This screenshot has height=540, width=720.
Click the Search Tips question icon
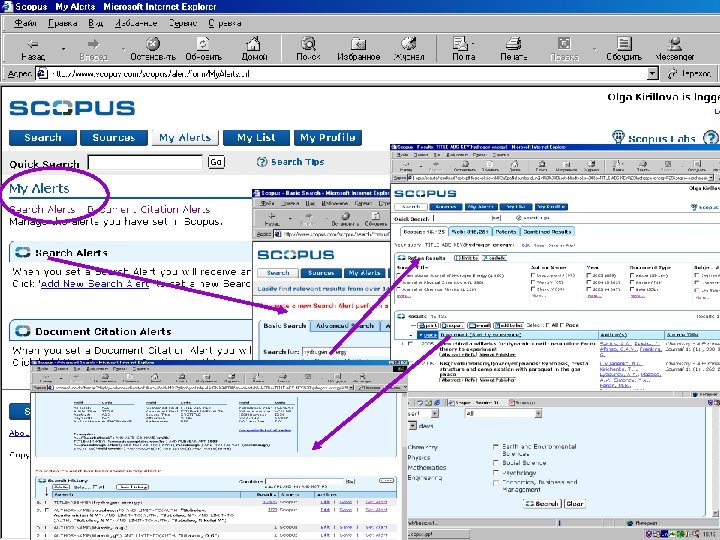tap(262, 162)
